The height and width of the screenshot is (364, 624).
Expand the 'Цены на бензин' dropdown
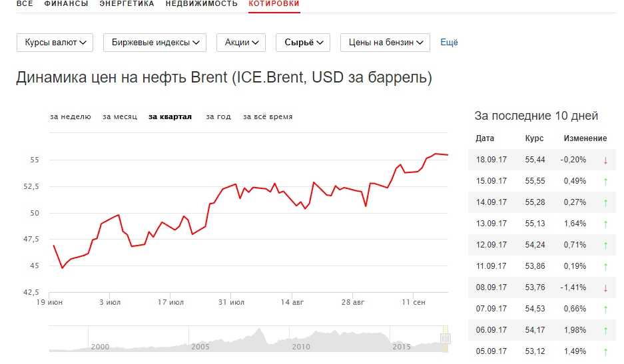[385, 43]
